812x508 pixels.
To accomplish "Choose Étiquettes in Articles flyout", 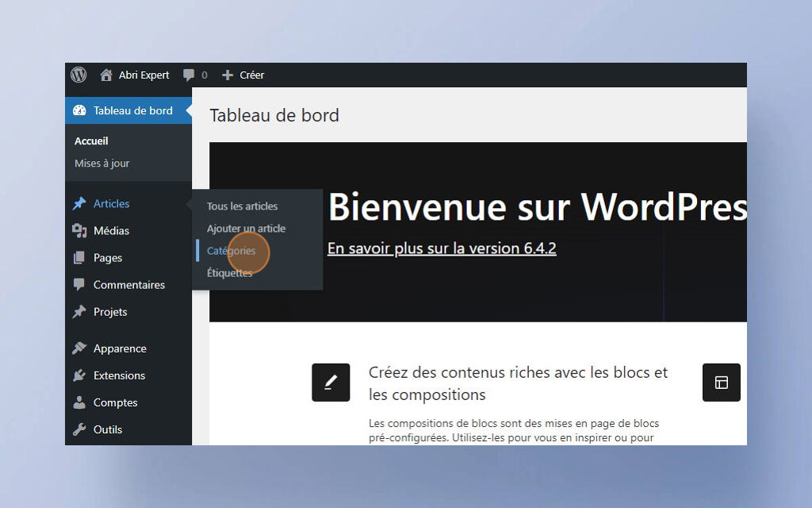I will (229, 273).
